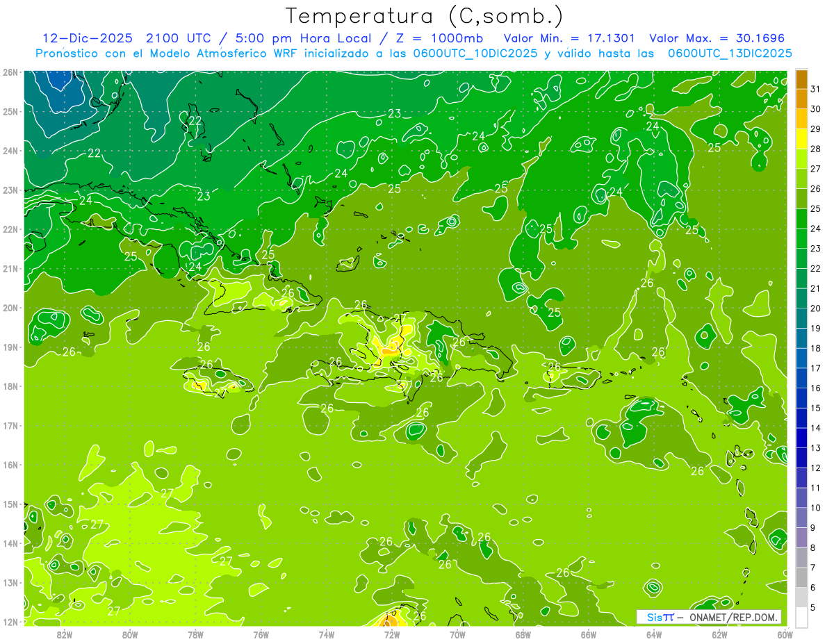Click the longitude label "62W"
This screenshot has height=644, width=834.
pos(720,634)
